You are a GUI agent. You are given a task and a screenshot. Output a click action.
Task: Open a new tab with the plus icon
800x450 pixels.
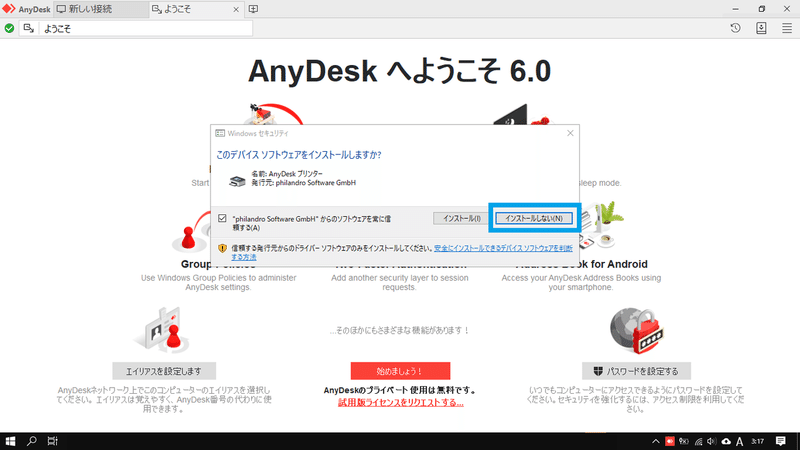(x=253, y=9)
